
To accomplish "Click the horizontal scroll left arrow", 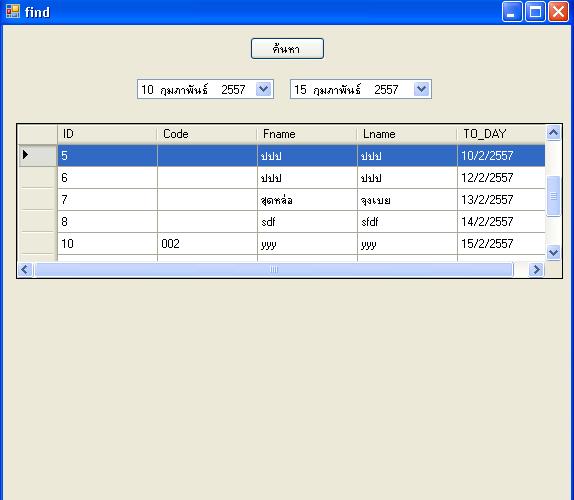I will point(25,270).
